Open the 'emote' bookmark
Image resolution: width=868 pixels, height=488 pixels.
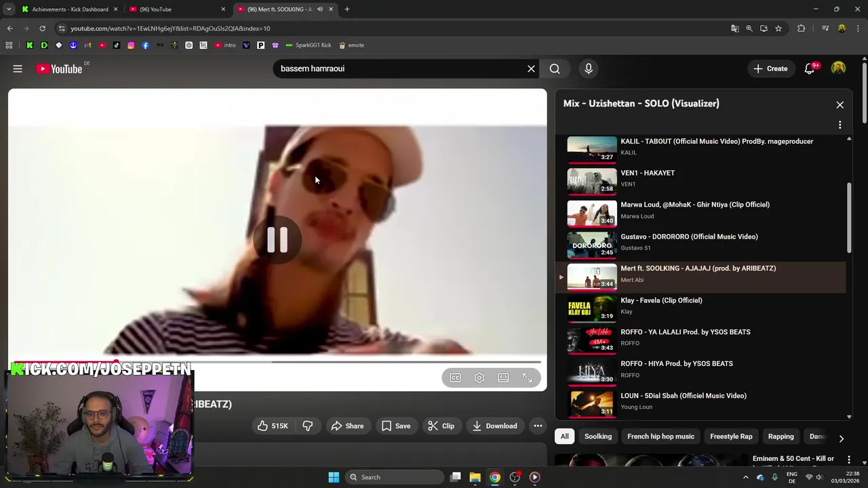[351, 45]
